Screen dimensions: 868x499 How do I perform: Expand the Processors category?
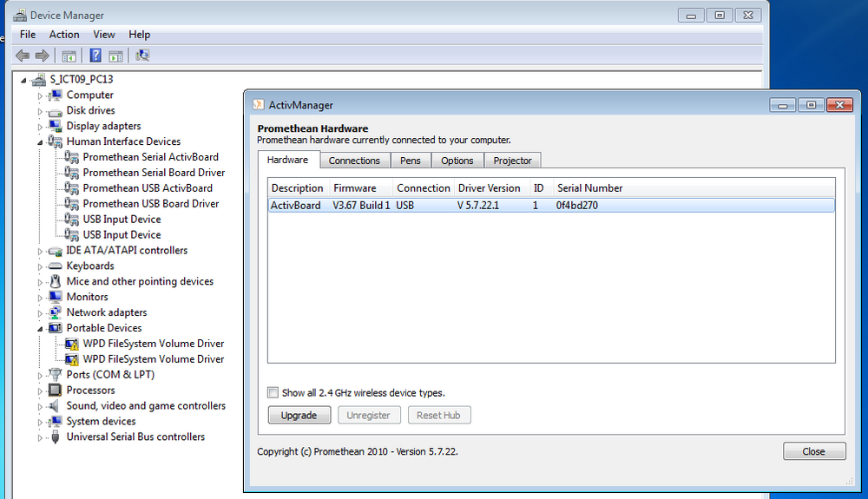pyautogui.click(x=40, y=391)
